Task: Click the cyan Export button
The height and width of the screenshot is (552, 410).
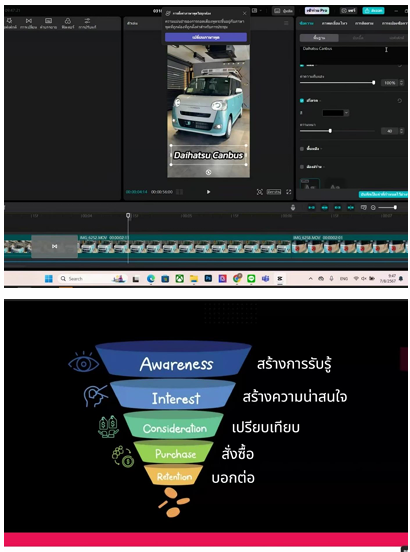Action: (373, 11)
